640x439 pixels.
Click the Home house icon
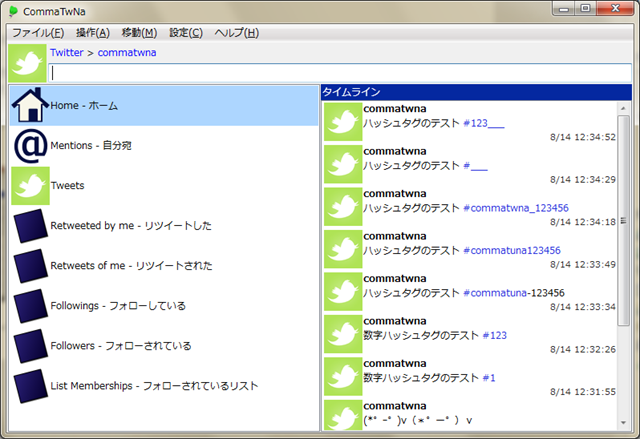(30, 105)
